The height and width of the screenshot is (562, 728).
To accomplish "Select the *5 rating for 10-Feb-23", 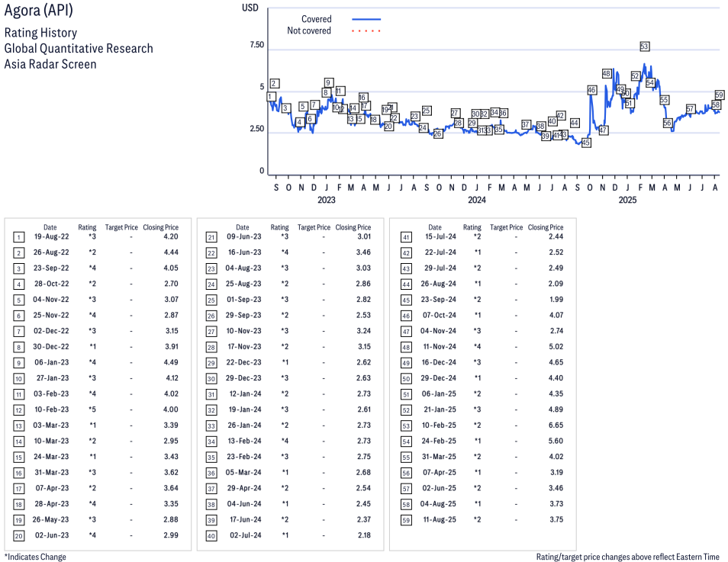I will click(92, 409).
